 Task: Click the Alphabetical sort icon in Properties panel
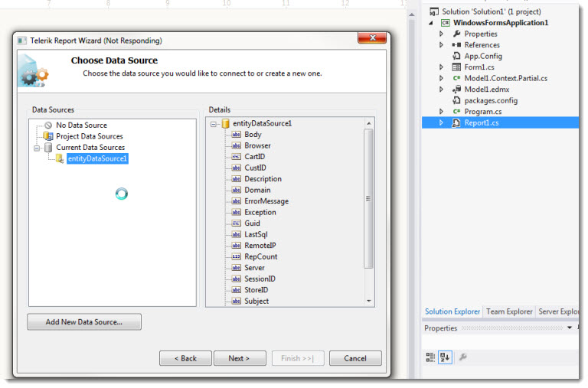coord(445,357)
